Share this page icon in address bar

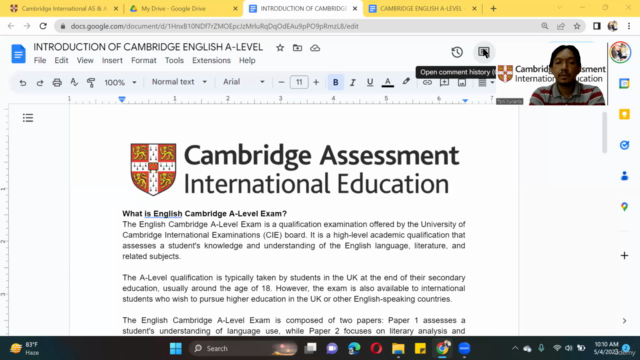point(561,26)
